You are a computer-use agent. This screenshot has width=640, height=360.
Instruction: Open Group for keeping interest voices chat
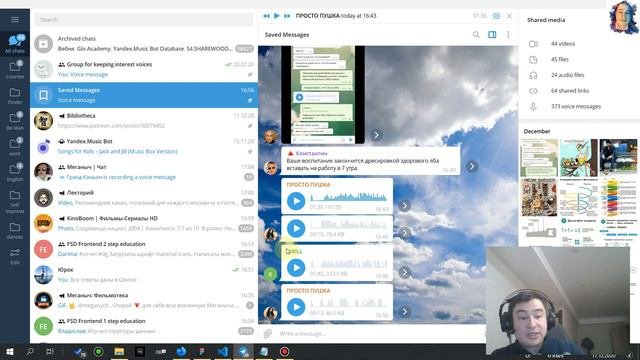coord(144,69)
